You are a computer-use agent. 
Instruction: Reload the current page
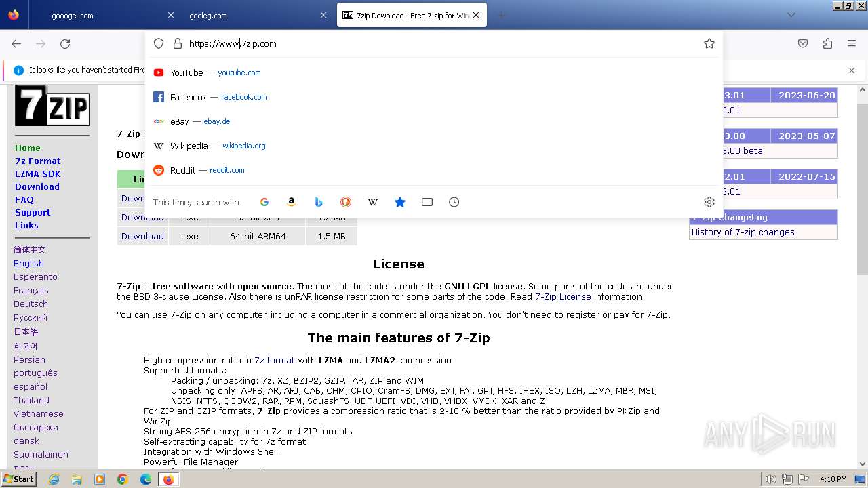coord(65,43)
